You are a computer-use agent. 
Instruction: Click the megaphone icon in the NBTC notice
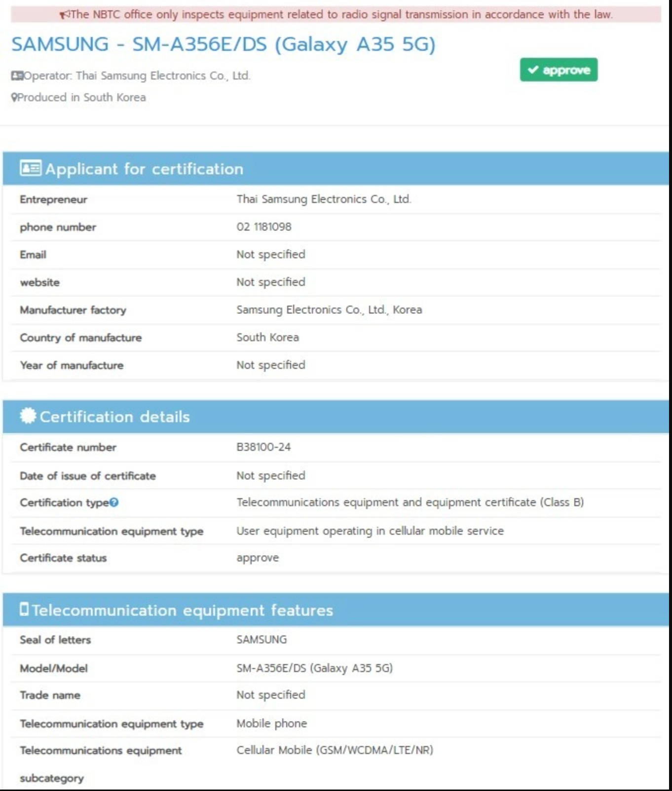65,15
